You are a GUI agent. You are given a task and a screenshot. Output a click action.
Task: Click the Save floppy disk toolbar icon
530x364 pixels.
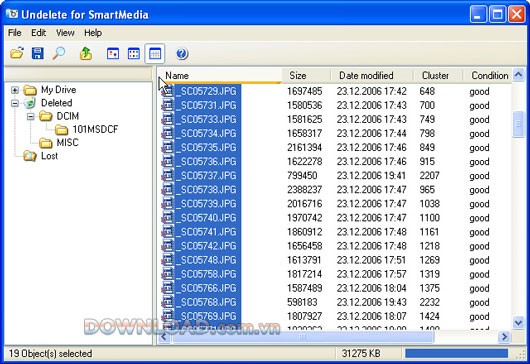point(38,53)
